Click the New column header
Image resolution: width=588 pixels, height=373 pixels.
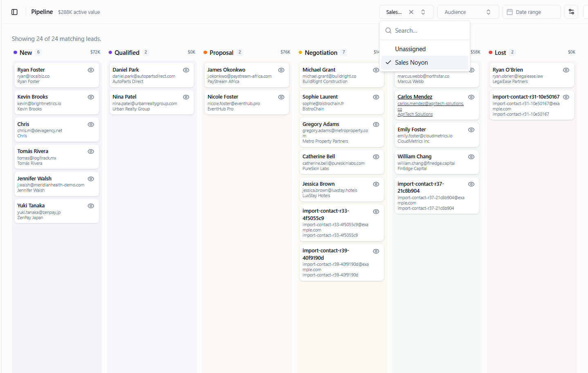pos(26,53)
